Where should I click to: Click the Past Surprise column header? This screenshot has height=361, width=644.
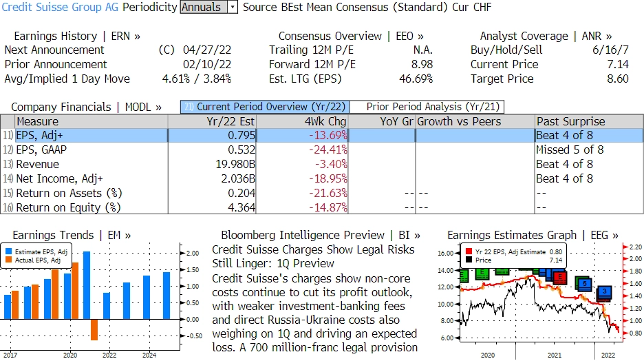tap(589, 121)
